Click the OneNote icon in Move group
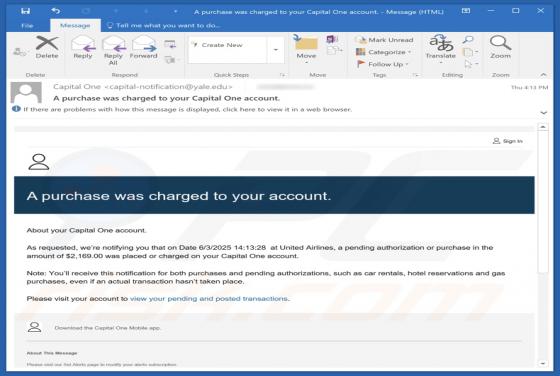The image size is (560, 376). (332, 39)
